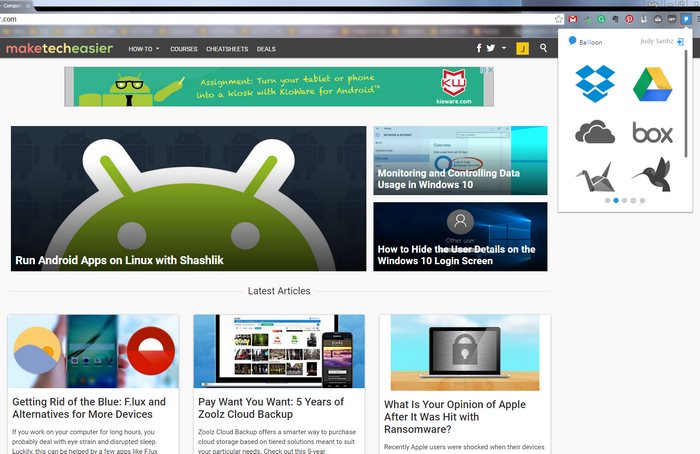Go to the CHEATSHEETS page
Image resolution: width=700 pixels, height=454 pixels.
[x=227, y=48]
